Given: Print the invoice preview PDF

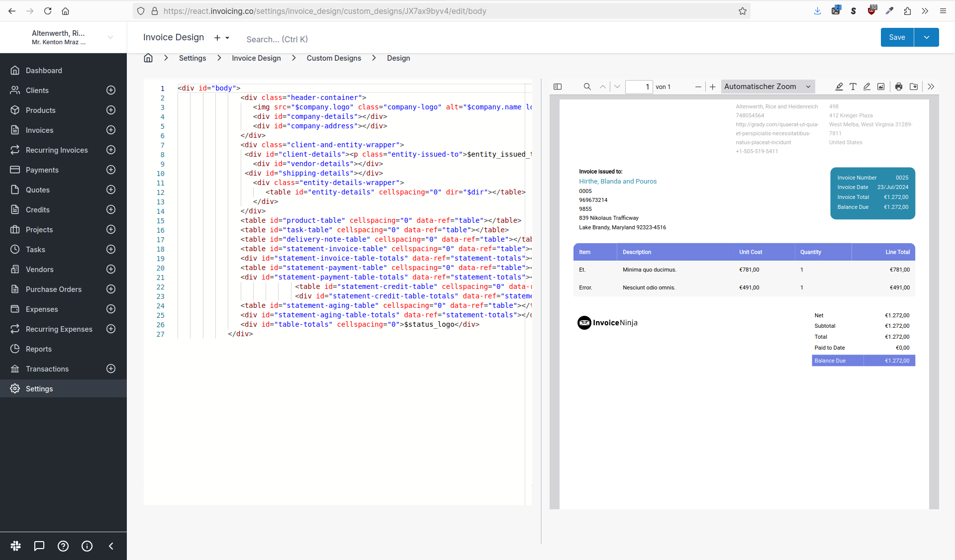Looking at the screenshot, I should coord(899,87).
